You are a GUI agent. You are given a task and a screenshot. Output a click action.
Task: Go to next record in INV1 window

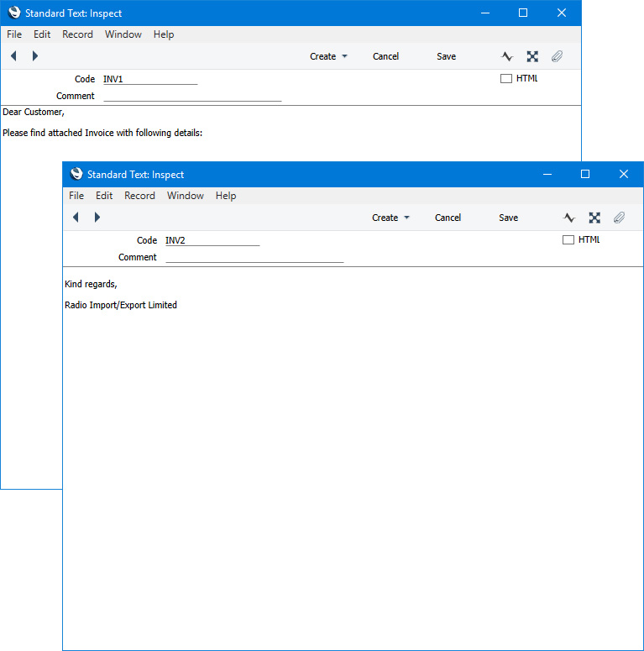point(34,56)
